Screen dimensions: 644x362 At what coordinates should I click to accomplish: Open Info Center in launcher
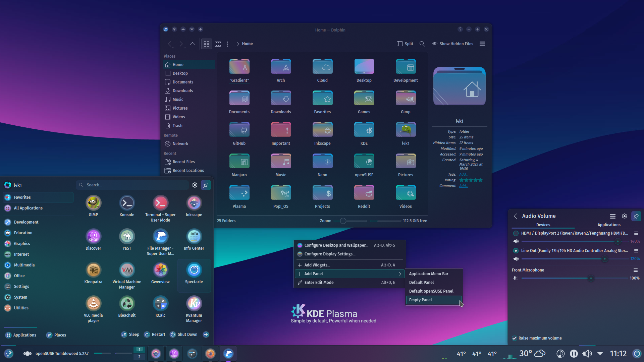[x=194, y=240]
